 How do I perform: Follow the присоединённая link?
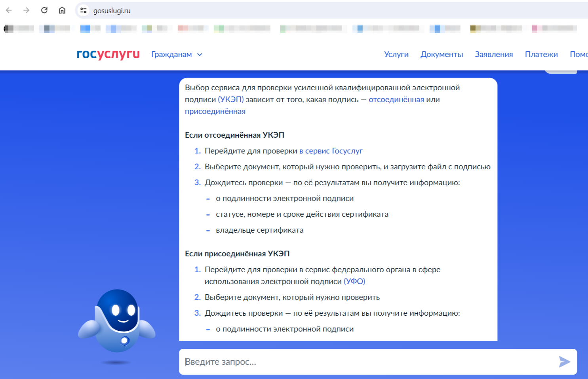[x=215, y=112]
